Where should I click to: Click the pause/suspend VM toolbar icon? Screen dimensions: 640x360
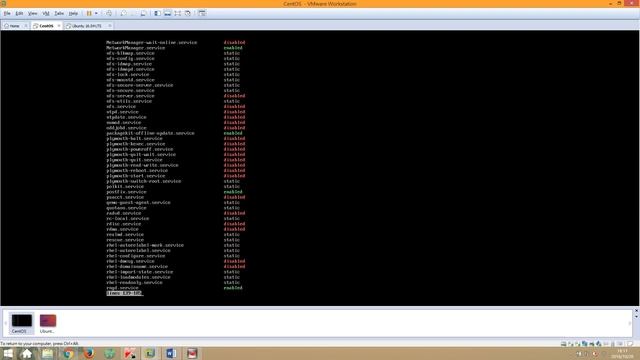pyautogui.click(x=89, y=13)
